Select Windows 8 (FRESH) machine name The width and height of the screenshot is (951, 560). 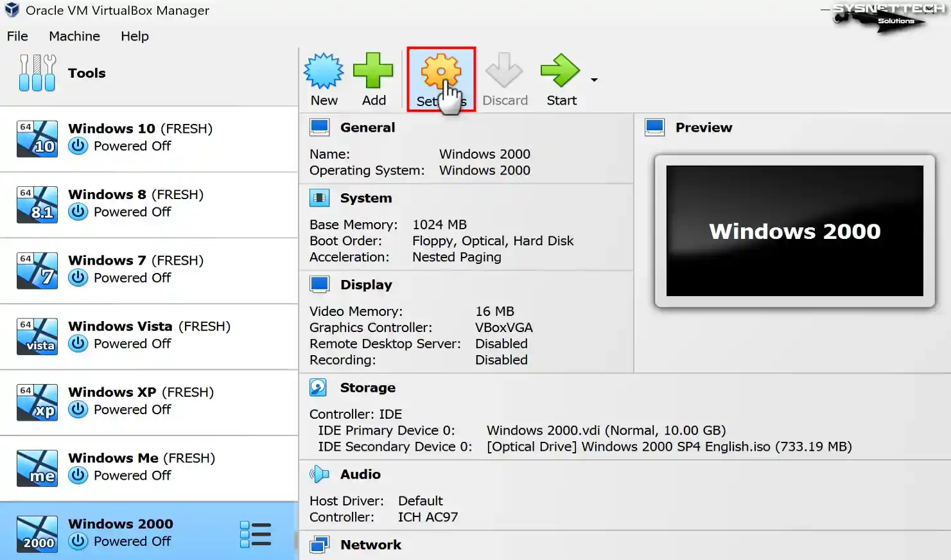click(135, 194)
